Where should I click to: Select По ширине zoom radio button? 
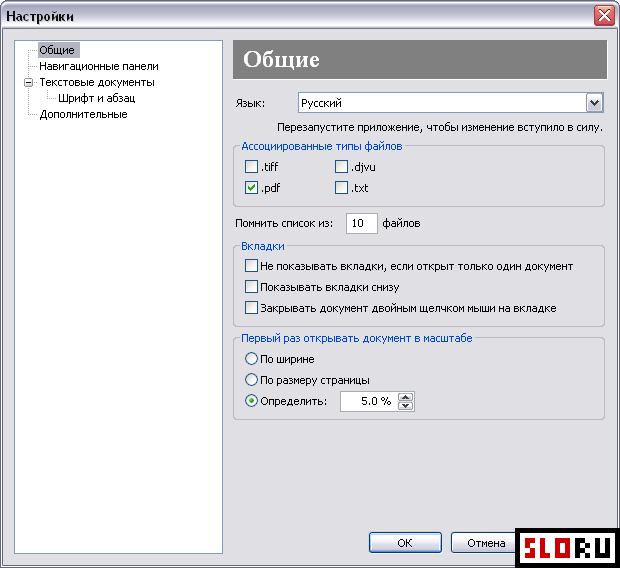click(251, 359)
